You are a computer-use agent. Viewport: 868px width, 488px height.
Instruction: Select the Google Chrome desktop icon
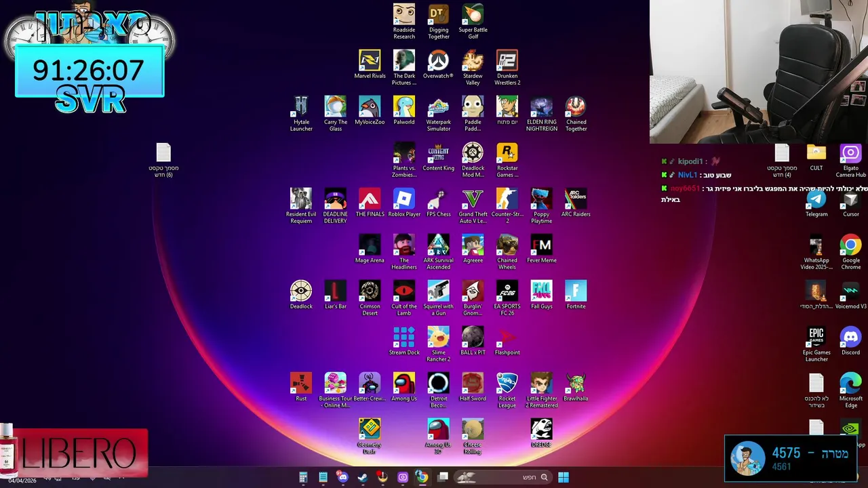pos(850,252)
